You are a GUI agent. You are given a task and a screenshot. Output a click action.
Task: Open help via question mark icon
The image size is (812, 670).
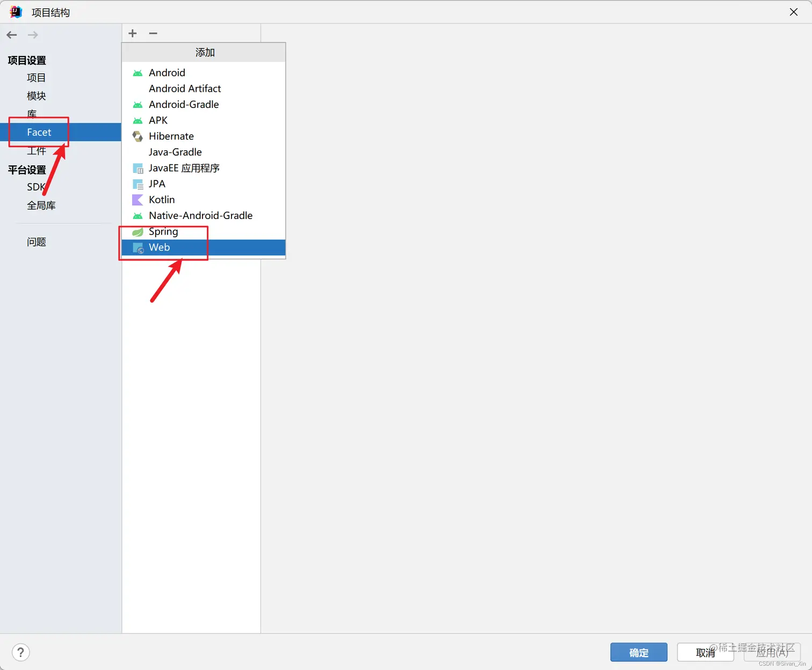click(x=20, y=652)
